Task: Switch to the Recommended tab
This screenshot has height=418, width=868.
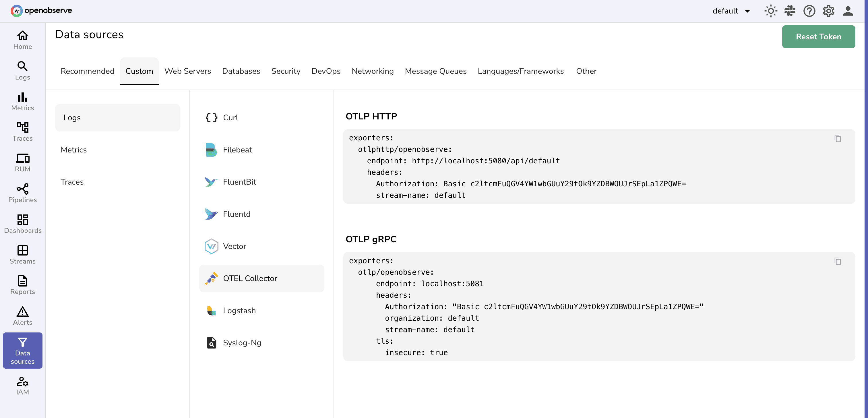Action: tap(87, 71)
